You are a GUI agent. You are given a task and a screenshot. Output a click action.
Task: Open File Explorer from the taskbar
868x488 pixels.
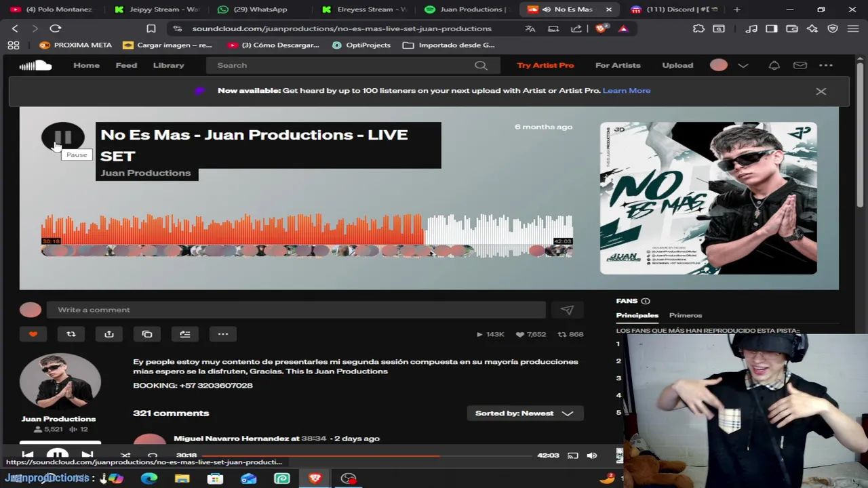(182, 479)
